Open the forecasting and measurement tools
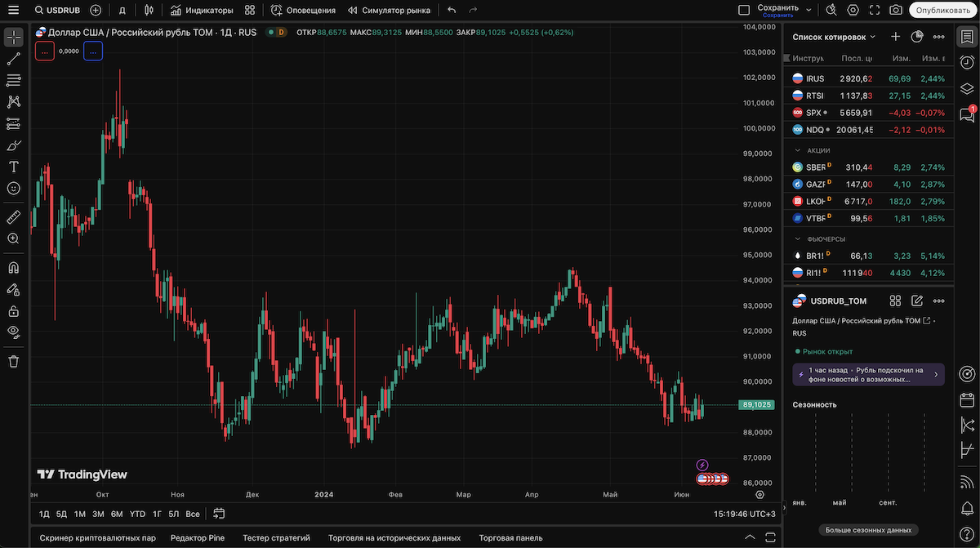 coord(13,123)
